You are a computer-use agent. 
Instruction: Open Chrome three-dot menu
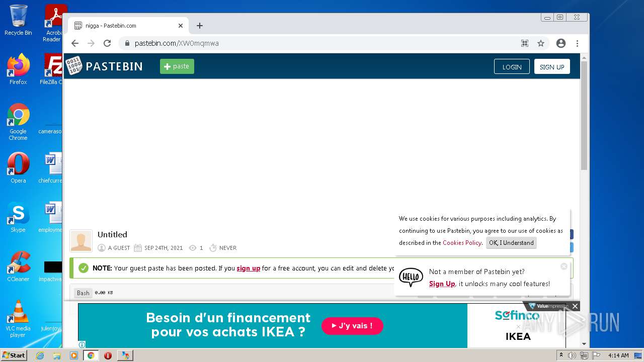click(x=577, y=43)
